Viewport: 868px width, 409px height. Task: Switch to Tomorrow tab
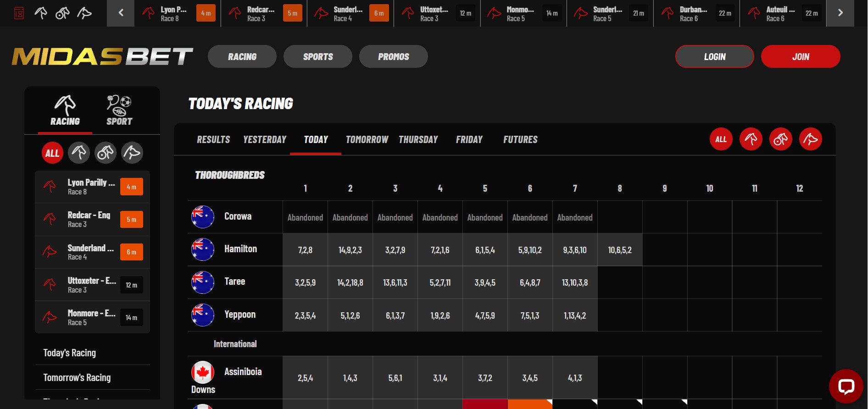coord(367,139)
